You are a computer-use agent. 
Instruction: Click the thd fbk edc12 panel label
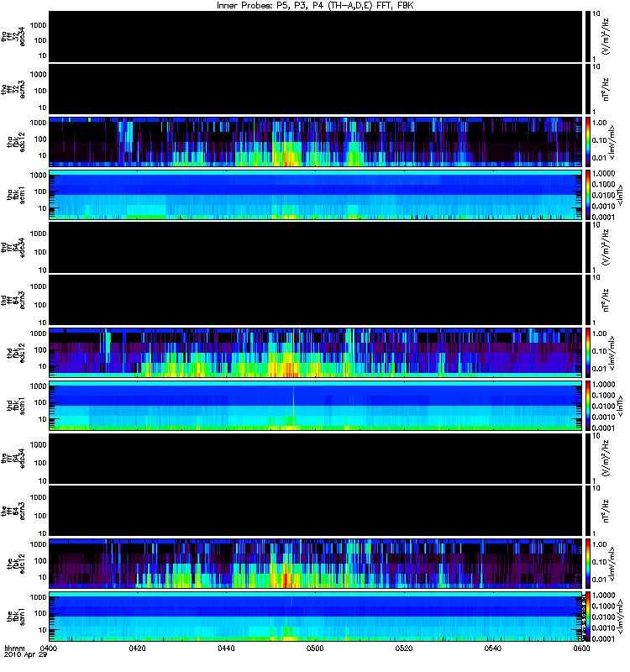coord(16,353)
